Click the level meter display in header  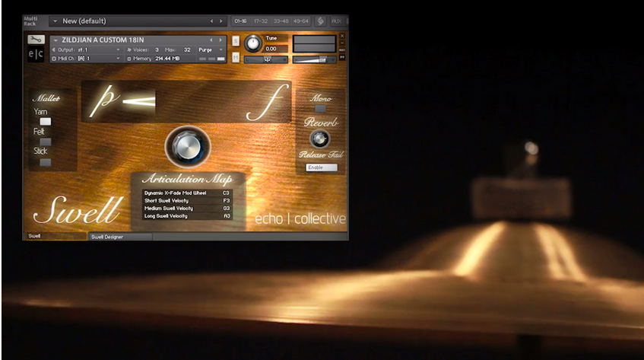[314, 43]
